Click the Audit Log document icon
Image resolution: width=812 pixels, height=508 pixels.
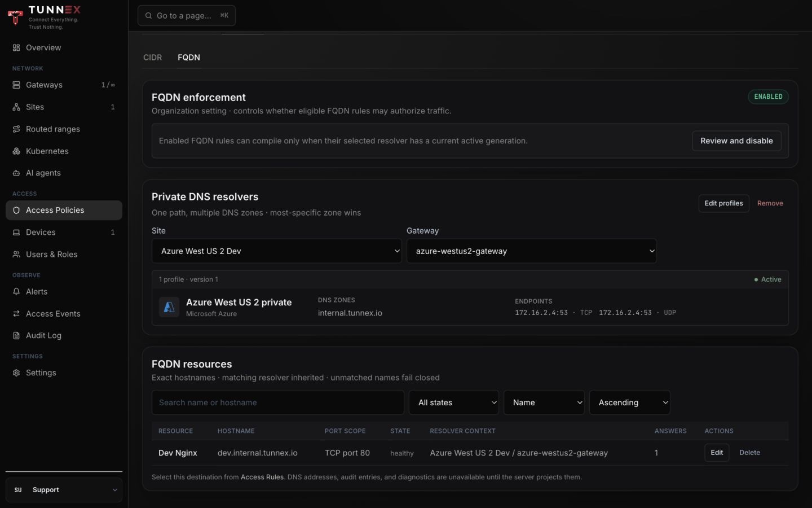click(16, 336)
